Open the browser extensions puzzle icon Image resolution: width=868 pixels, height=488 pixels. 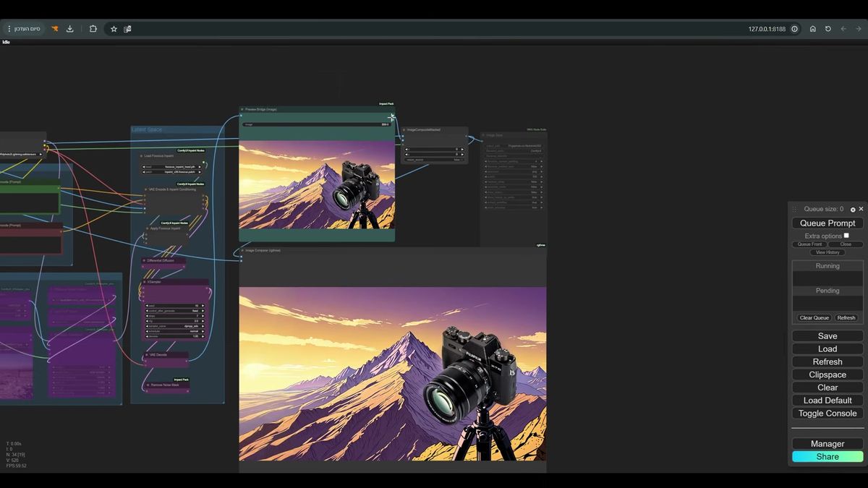93,29
